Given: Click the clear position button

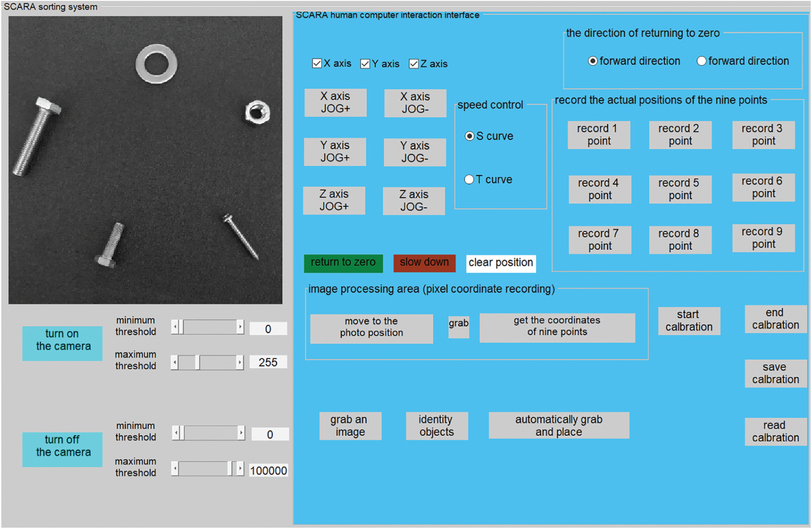Looking at the screenshot, I should (501, 263).
